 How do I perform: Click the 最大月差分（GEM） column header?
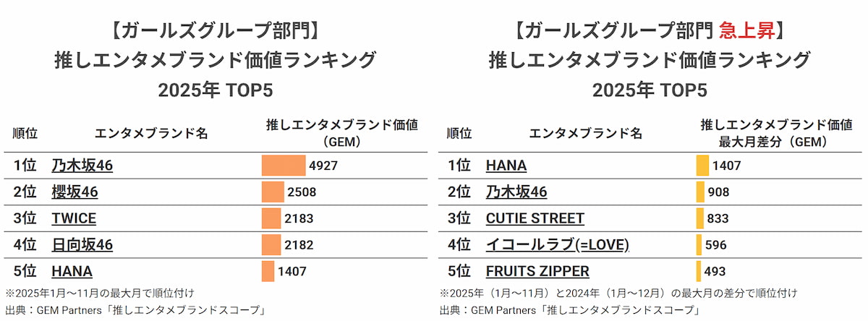point(770,142)
